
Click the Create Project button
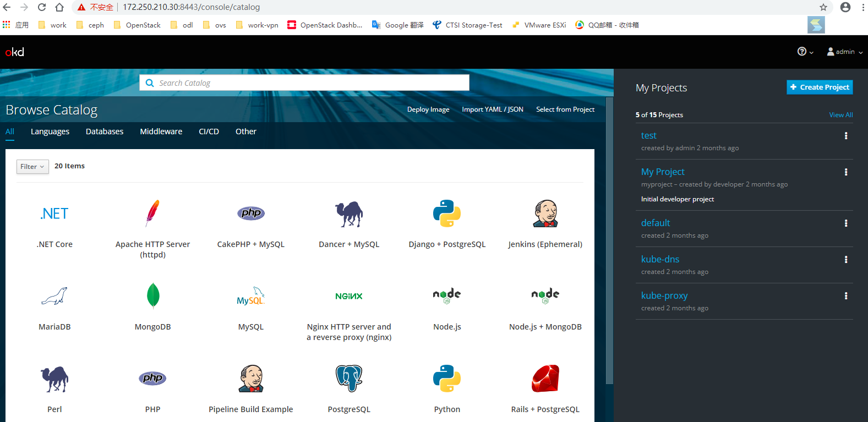click(820, 87)
